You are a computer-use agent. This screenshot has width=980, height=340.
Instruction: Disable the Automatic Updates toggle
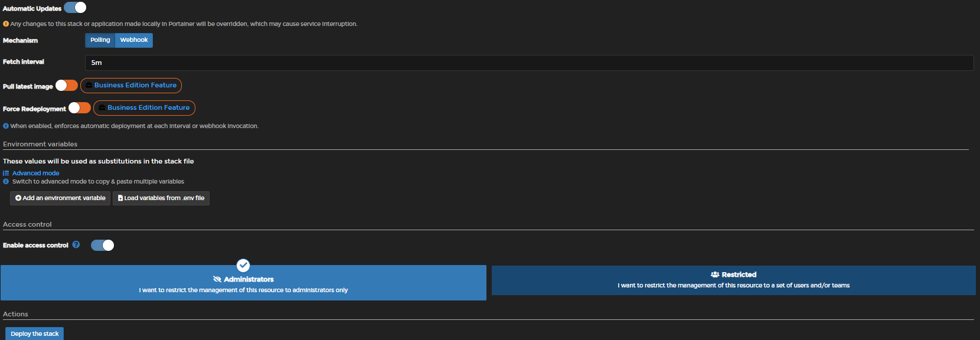coord(75,8)
